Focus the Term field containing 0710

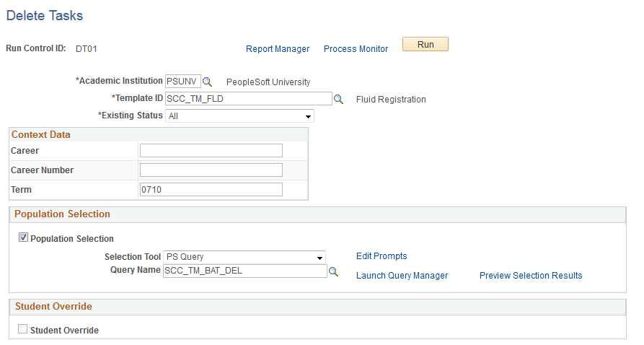point(211,190)
